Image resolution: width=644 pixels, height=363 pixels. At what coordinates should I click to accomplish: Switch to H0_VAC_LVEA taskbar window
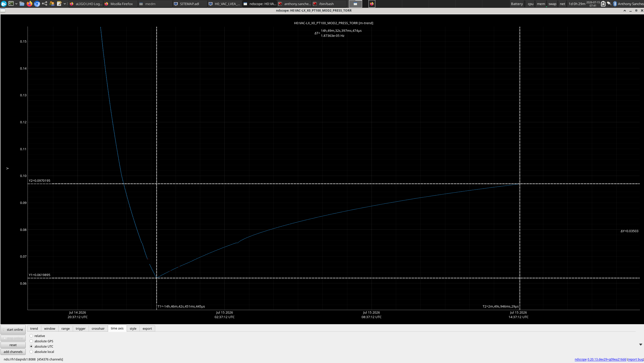click(x=225, y=4)
